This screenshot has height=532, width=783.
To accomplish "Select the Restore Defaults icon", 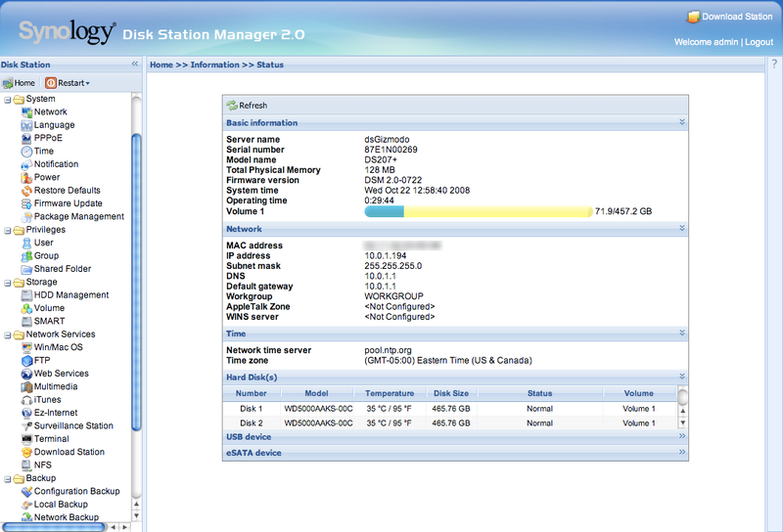I will click(26, 191).
